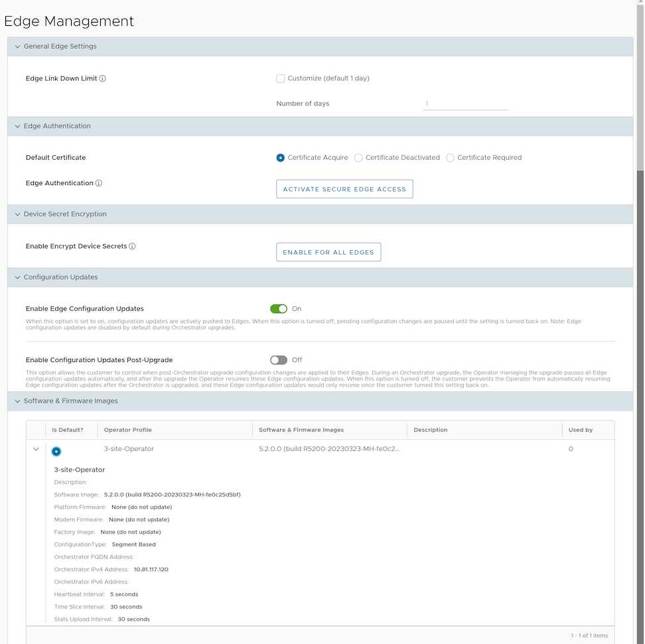
Task: Collapse the 3-site-Operator row details
Action: tap(36, 449)
